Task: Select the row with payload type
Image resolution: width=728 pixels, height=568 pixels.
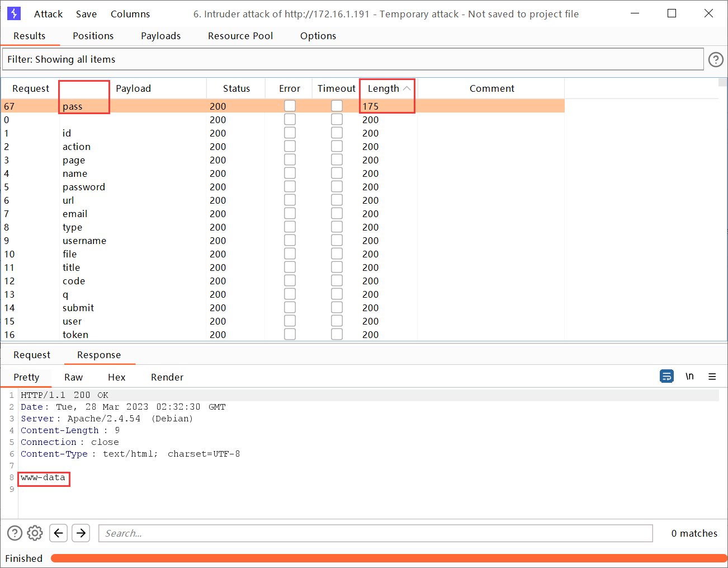Action: coord(282,227)
